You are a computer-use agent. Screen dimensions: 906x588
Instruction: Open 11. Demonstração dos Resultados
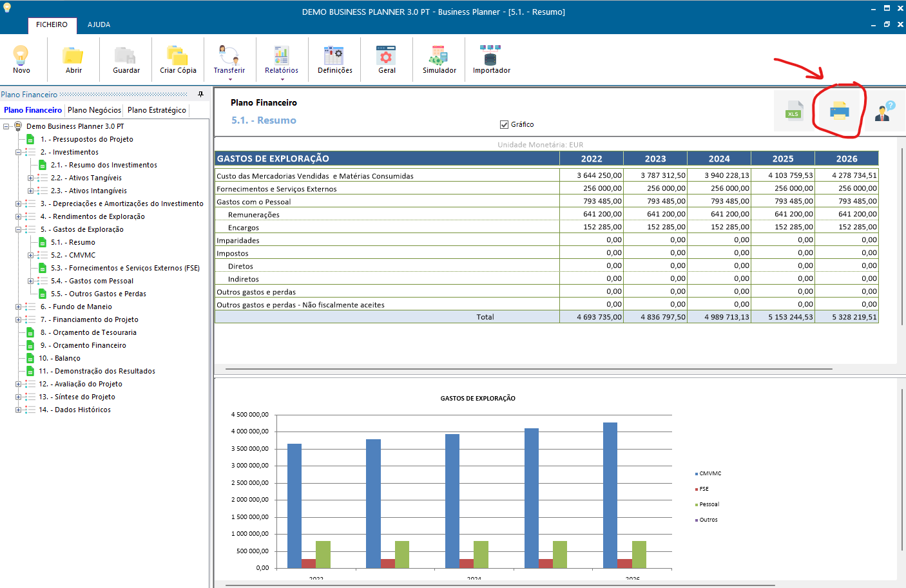click(97, 372)
